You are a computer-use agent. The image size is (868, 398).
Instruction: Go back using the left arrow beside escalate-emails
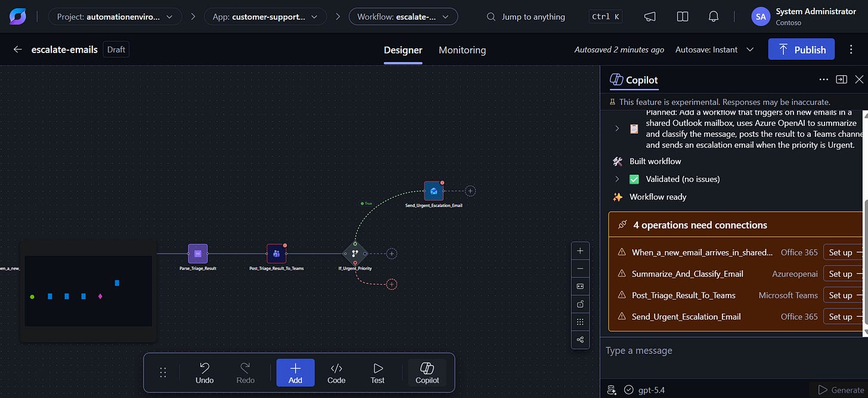(x=18, y=50)
